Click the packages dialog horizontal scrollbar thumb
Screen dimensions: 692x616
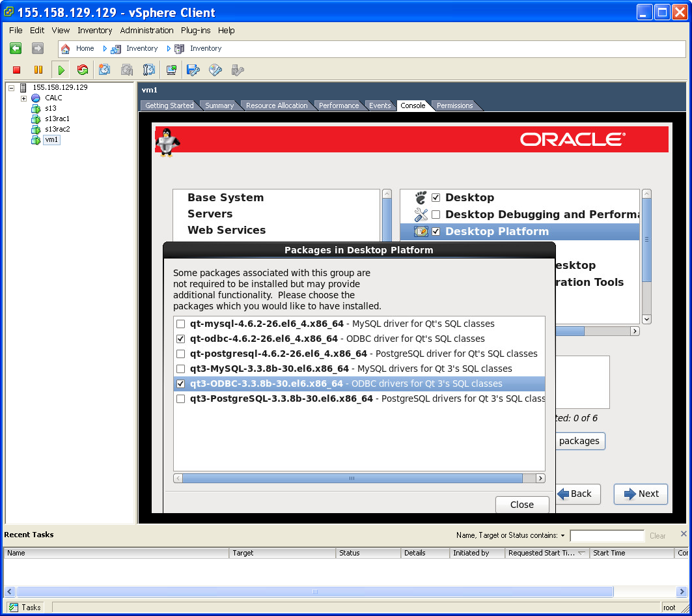(352, 478)
